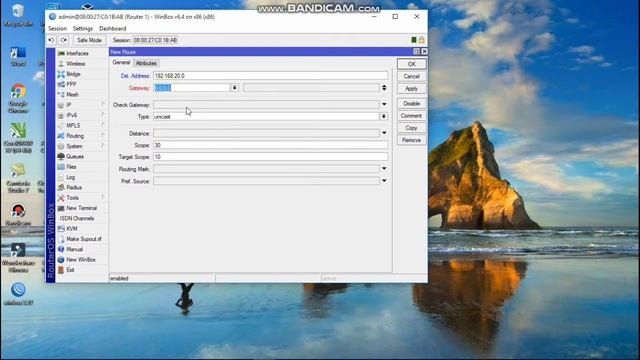Click the lock icon in WinBox toolbar
Screen dimensions: 640x360
pos(422,40)
